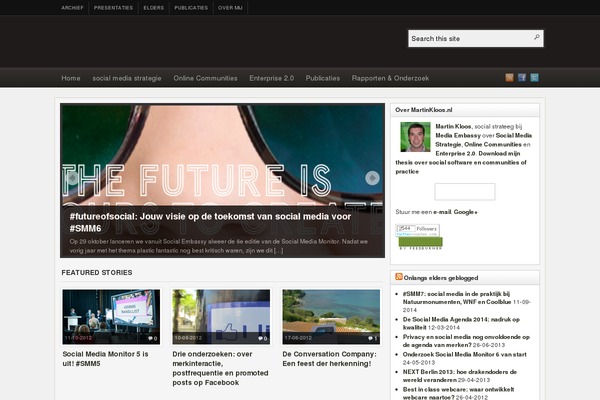Click comment bubble on Drie onderzoeken thumbnail
The width and height of the screenshot is (600, 400).
[x=262, y=338]
